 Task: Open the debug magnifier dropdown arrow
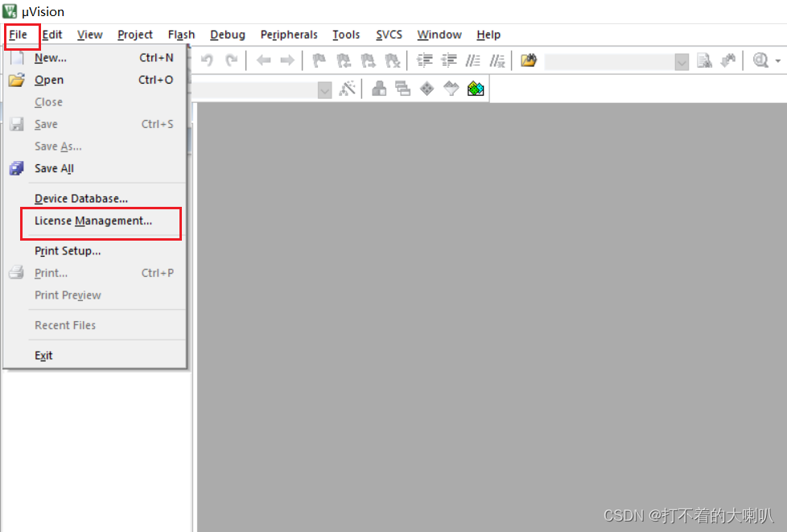[x=778, y=61]
